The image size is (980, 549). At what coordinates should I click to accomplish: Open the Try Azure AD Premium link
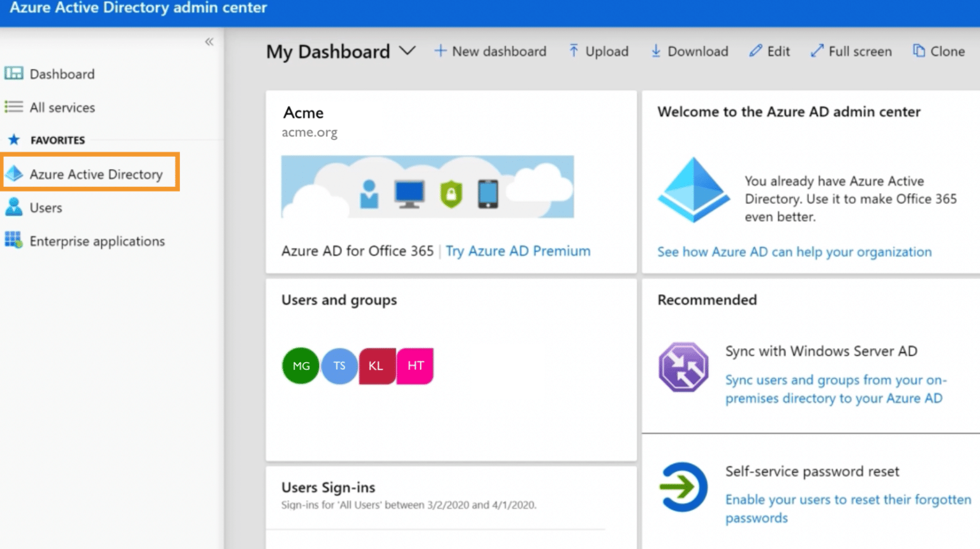pyautogui.click(x=518, y=251)
